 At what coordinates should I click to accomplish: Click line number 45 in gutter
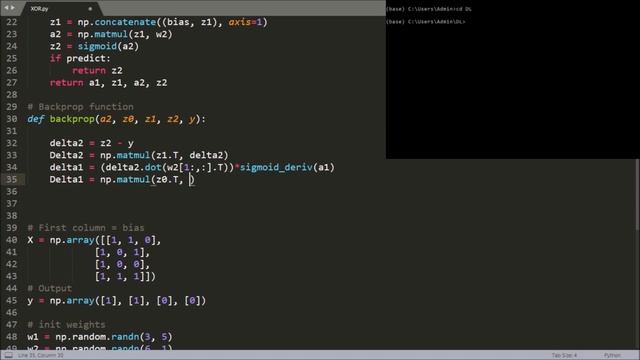pos(11,300)
